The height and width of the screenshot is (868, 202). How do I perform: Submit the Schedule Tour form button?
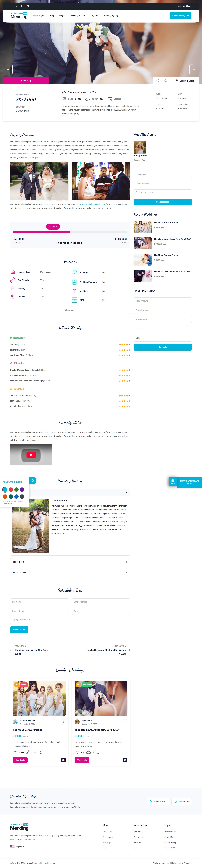click(19, 629)
